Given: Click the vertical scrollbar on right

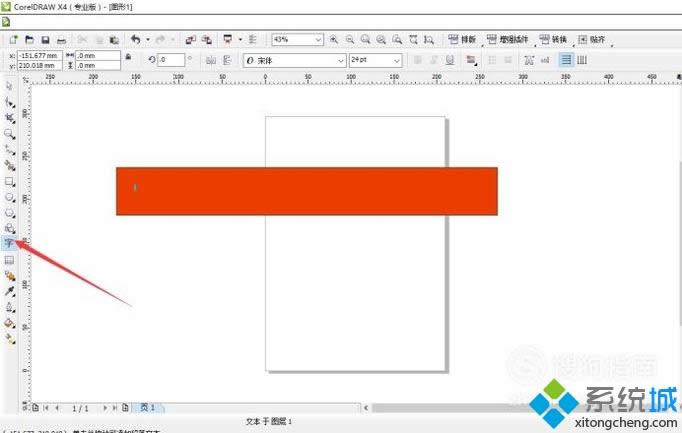Looking at the screenshot, I should (679, 243).
